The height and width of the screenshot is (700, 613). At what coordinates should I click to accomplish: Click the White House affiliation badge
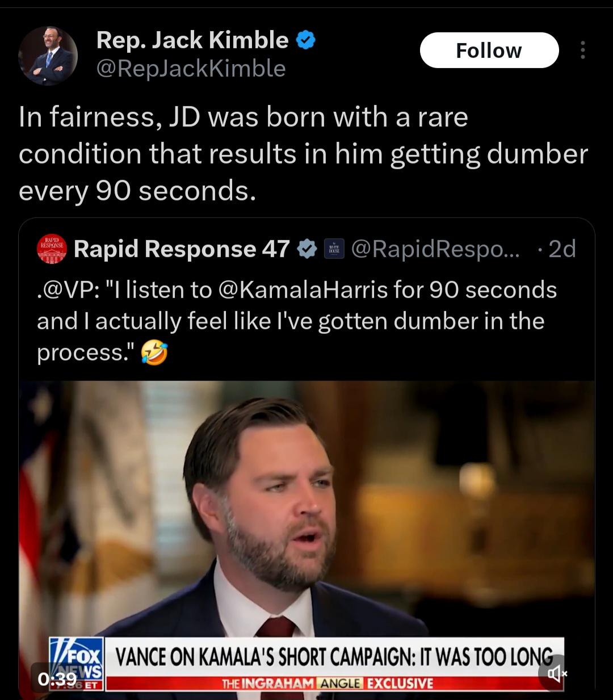tap(334, 249)
